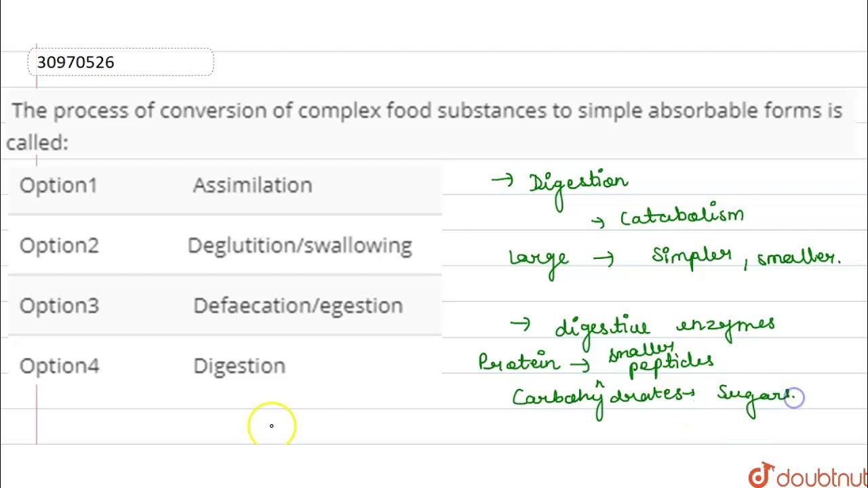The width and height of the screenshot is (868, 488).
Task: Click the handwritten word Catabolism
Action: coord(682,217)
